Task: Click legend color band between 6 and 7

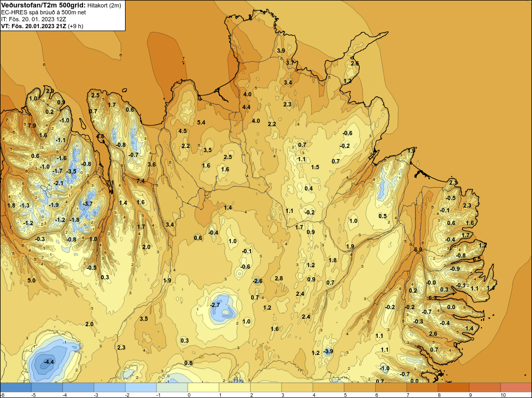Action: (391, 387)
